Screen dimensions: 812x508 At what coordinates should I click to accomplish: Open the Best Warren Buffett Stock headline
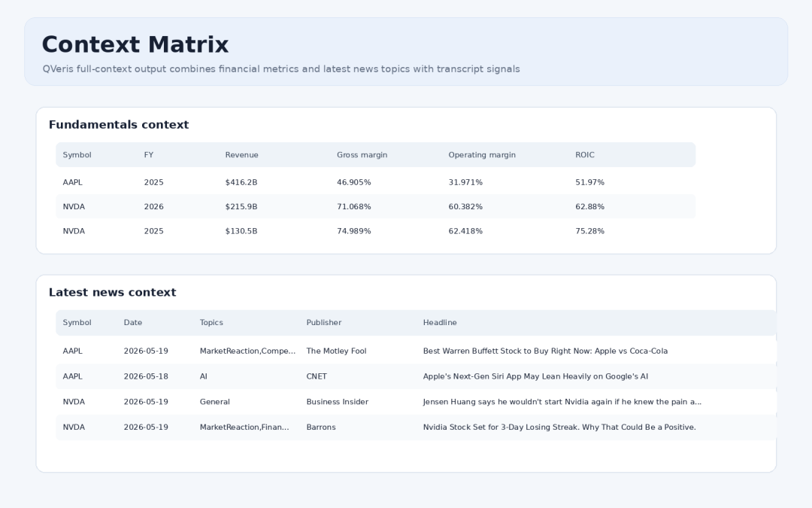pyautogui.click(x=545, y=351)
